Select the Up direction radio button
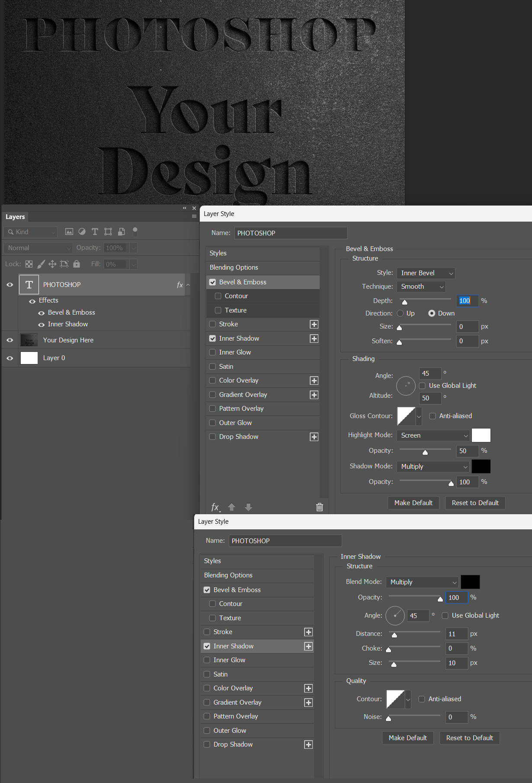The height and width of the screenshot is (783, 532). [x=401, y=313]
